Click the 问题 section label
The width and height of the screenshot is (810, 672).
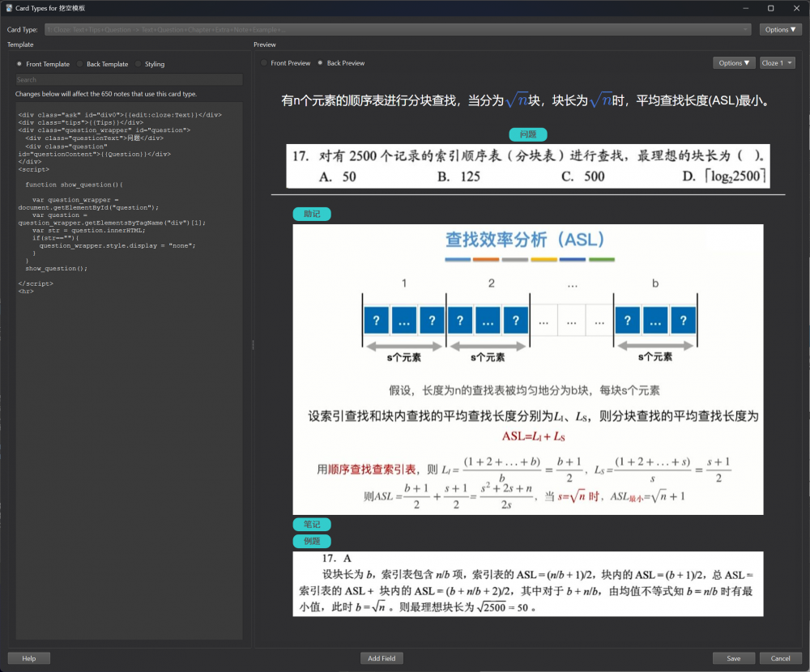528,134
